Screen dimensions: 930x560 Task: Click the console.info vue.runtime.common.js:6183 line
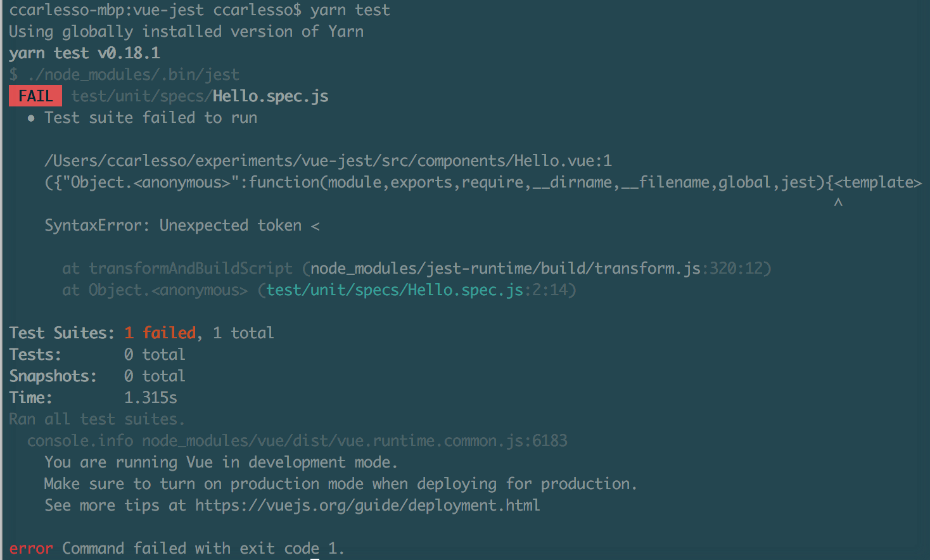[297, 441]
